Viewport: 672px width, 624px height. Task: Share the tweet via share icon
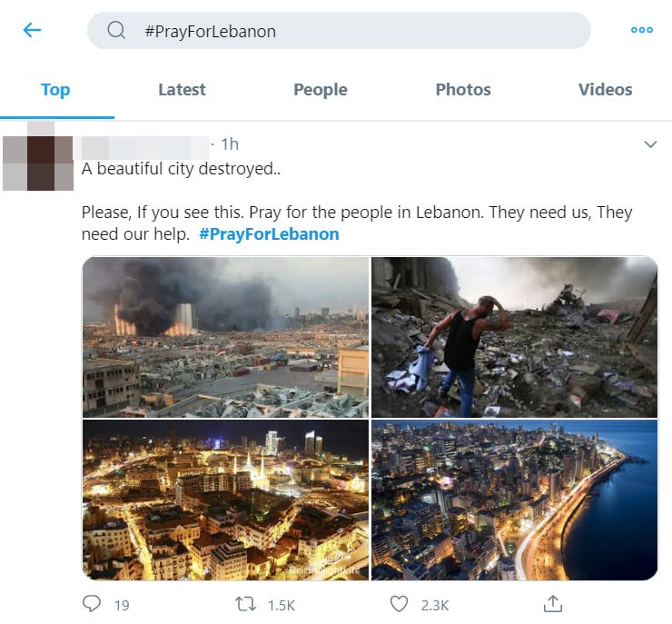(x=552, y=603)
